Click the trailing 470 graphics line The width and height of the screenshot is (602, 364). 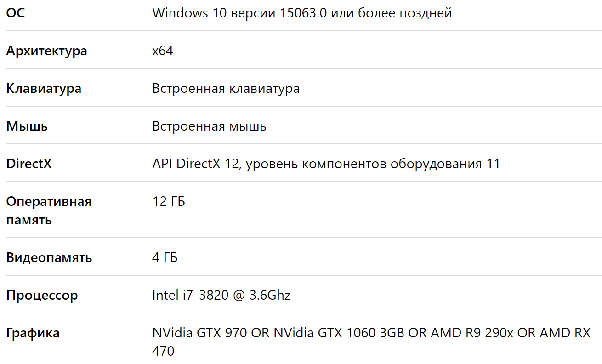click(163, 352)
